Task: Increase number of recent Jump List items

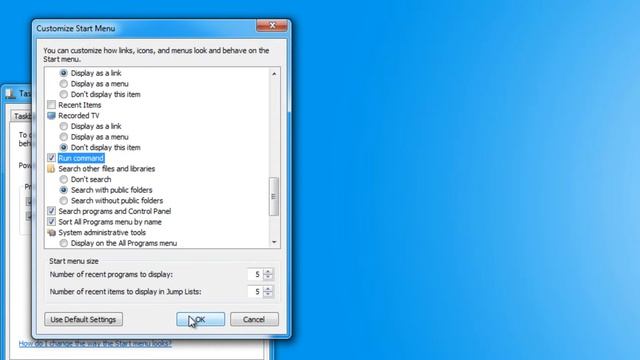Action: pyautogui.click(x=268, y=288)
